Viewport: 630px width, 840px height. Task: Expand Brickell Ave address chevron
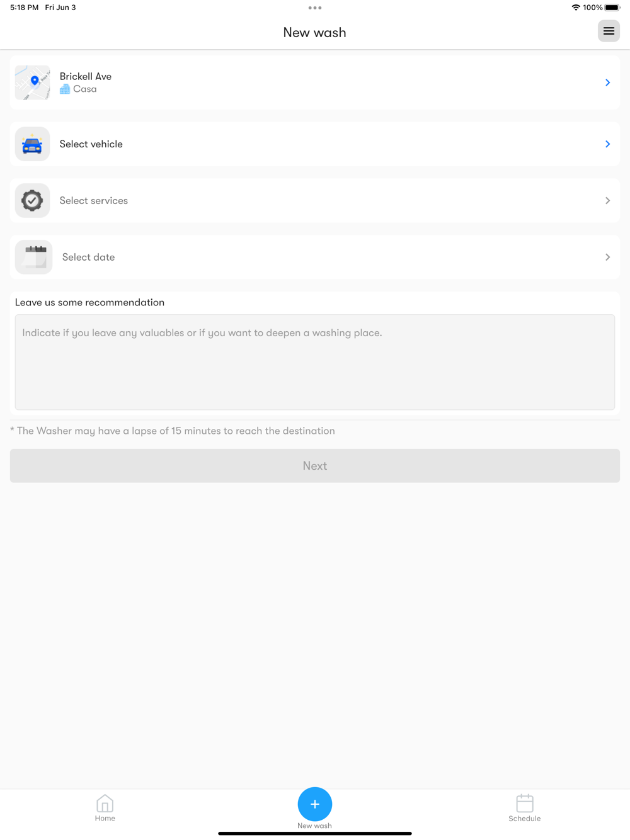[607, 82]
